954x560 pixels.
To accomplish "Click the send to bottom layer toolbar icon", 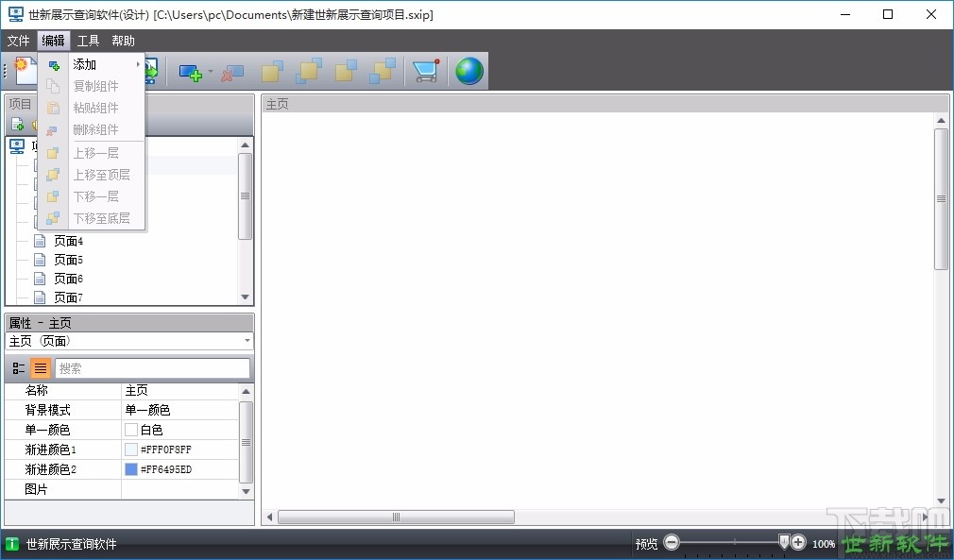I will click(x=383, y=71).
